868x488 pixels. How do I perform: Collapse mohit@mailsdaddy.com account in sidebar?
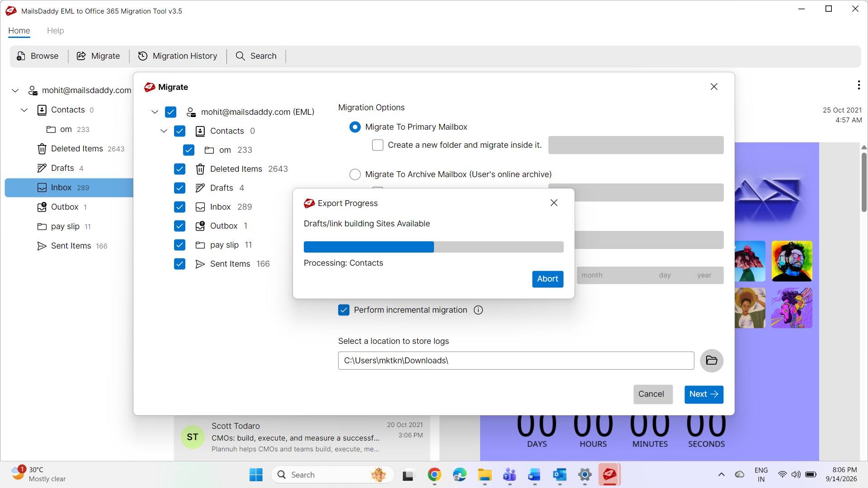15,90
